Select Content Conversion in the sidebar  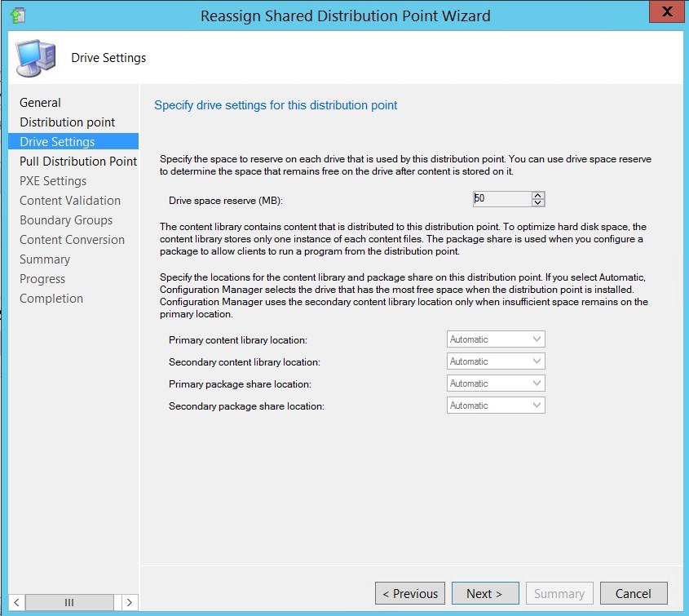pyautogui.click(x=70, y=239)
